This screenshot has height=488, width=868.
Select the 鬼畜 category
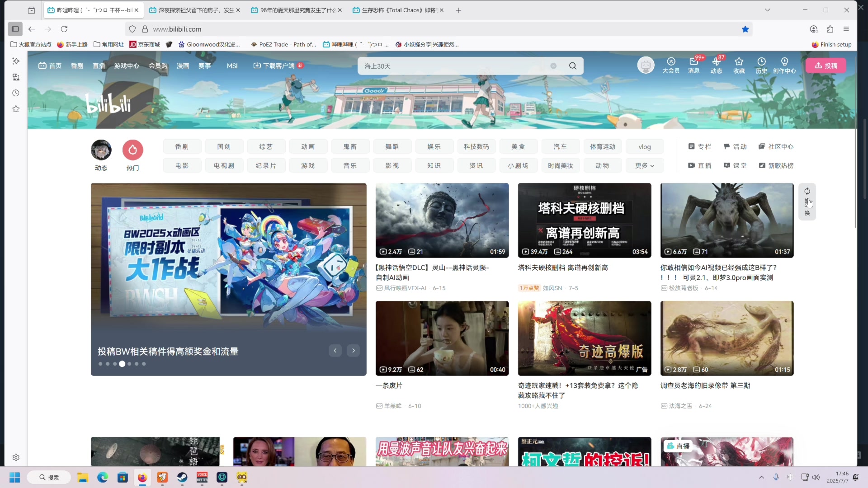350,147
